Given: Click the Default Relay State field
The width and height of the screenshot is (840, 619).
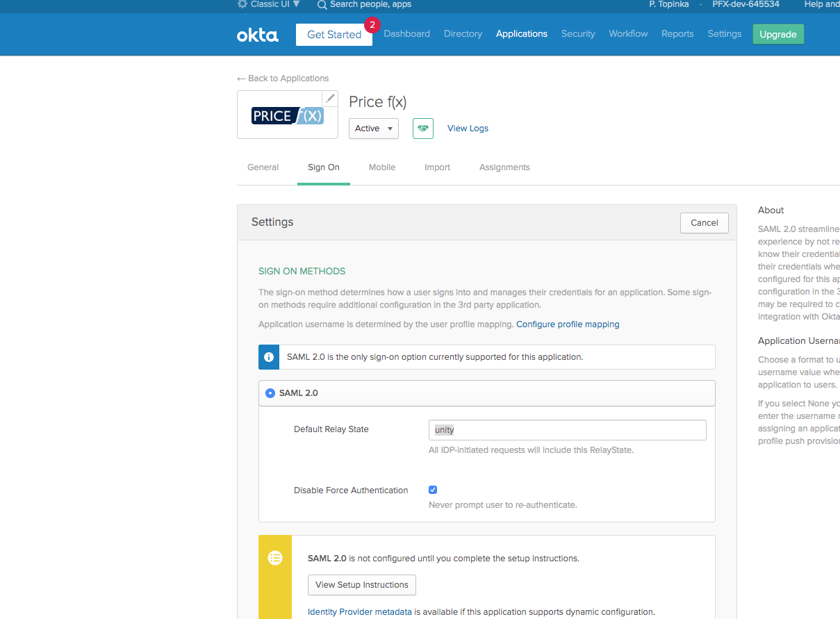Looking at the screenshot, I should pyautogui.click(x=567, y=430).
